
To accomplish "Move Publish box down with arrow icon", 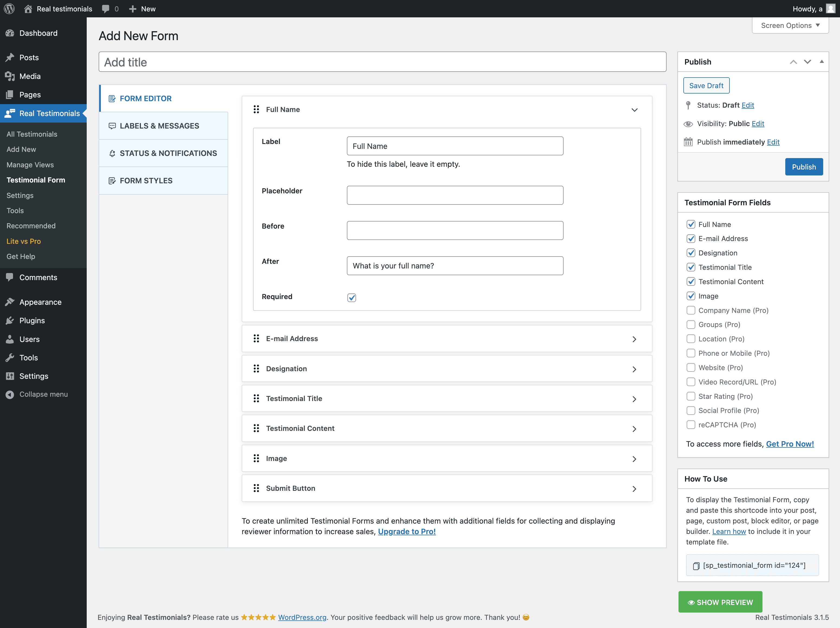I will (x=807, y=62).
